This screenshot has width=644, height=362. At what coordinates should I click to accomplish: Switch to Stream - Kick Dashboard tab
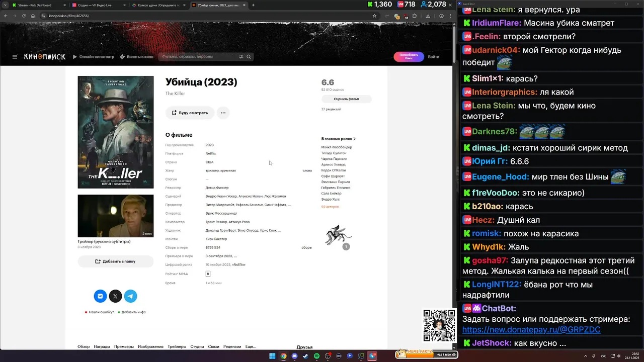click(x=38, y=5)
